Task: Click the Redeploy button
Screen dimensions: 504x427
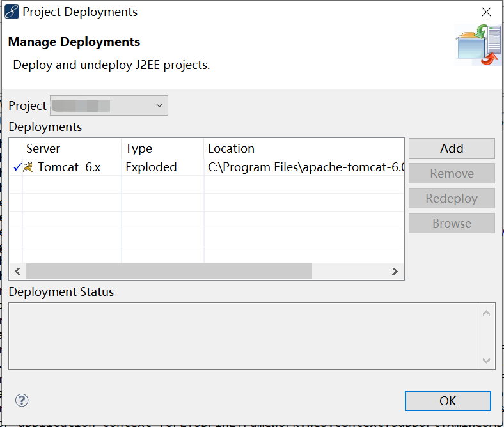Action: tap(452, 198)
